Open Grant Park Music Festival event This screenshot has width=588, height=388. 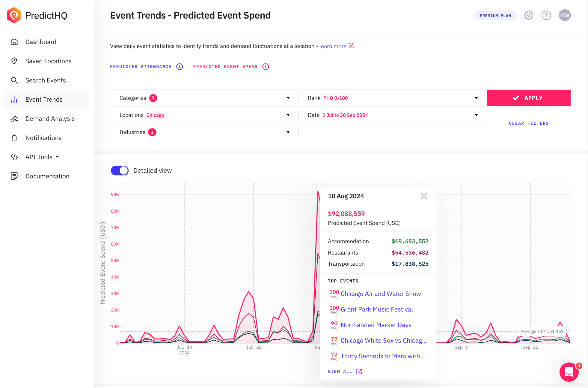(377, 309)
